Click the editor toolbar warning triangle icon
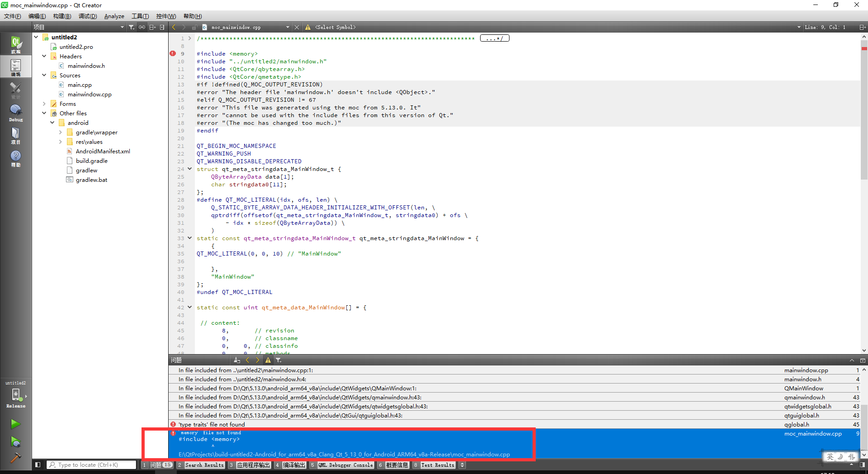The width and height of the screenshot is (868, 474). tap(308, 27)
